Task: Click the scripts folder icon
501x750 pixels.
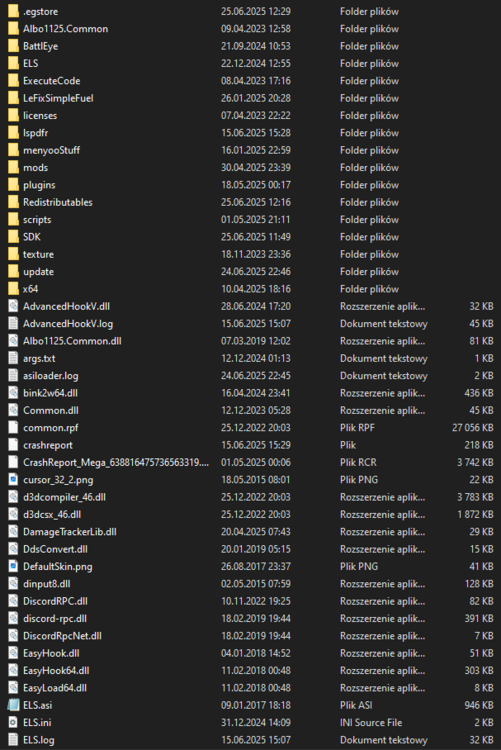Action: (13, 219)
